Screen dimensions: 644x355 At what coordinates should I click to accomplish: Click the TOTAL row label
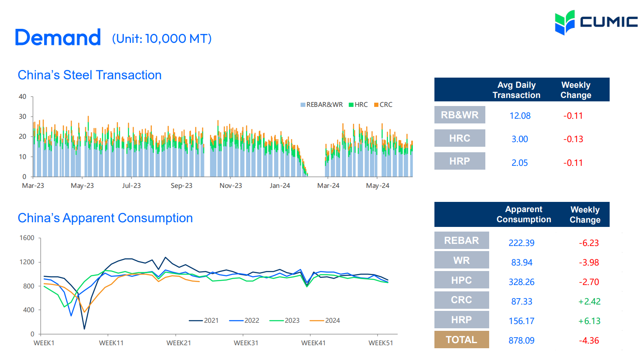point(461,340)
